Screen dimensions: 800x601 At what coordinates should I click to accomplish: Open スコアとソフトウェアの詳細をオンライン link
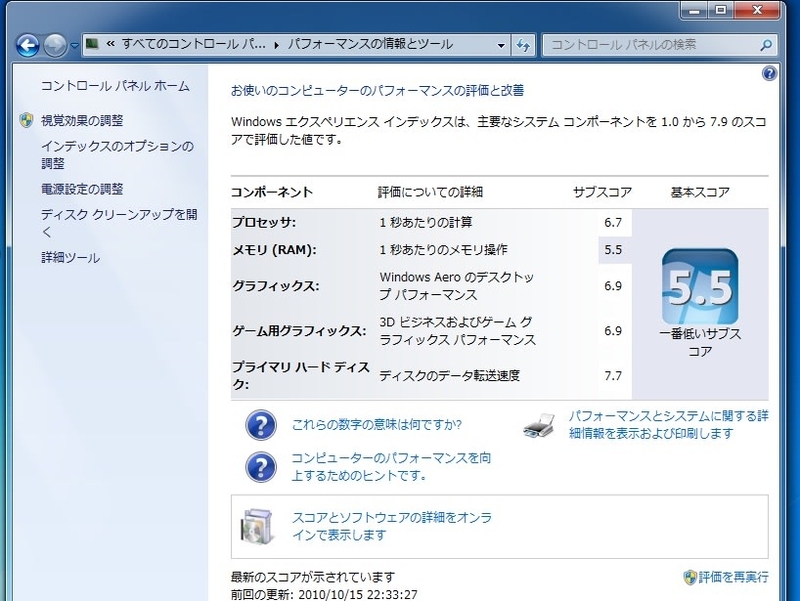point(392,526)
